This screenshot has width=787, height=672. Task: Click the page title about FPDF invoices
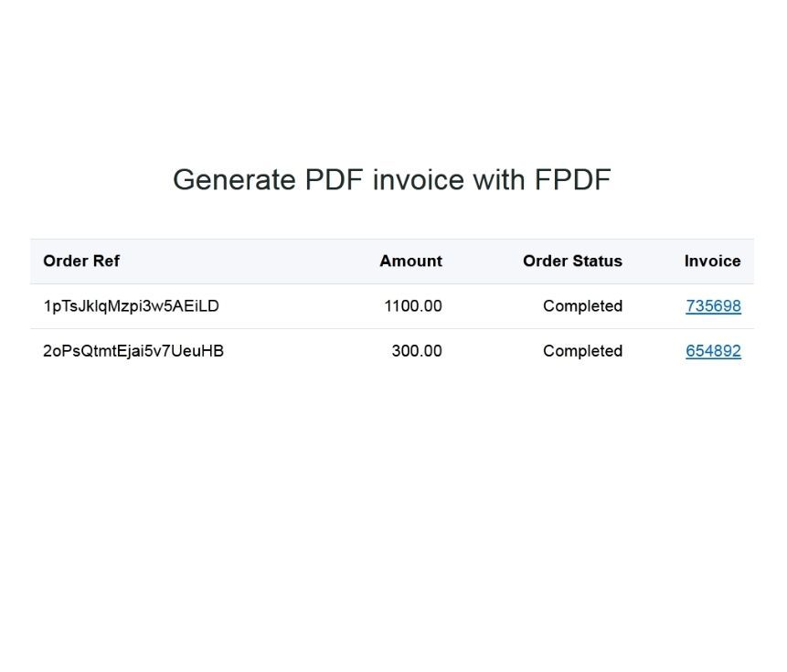point(391,180)
